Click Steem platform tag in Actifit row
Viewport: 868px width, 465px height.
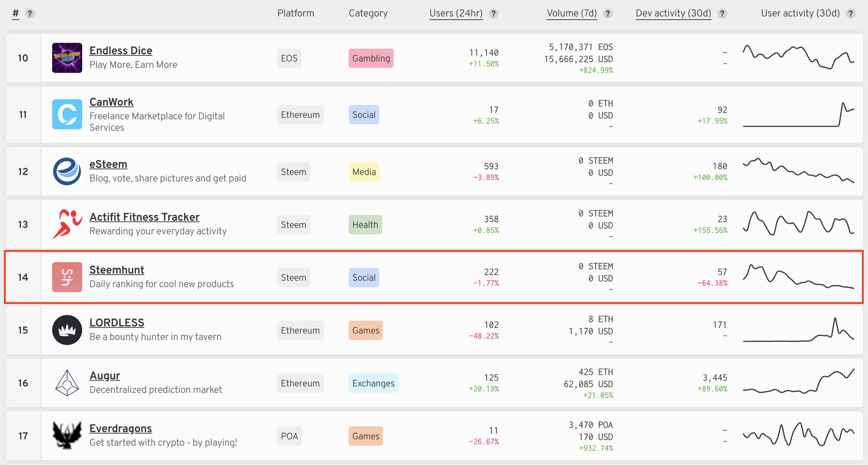click(x=294, y=225)
